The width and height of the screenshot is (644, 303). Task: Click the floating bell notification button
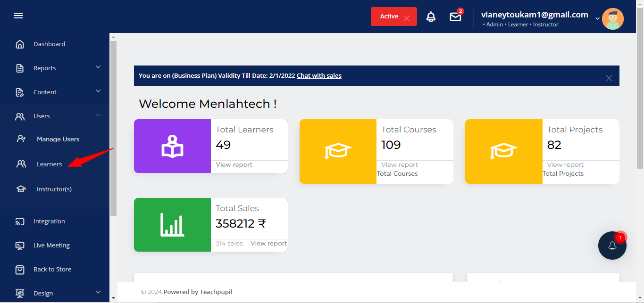click(612, 246)
